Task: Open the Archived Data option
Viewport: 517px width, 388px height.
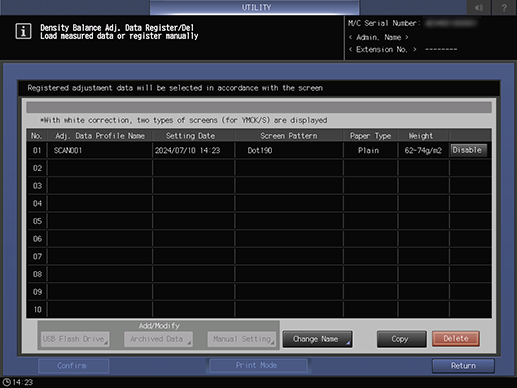Action: click(x=158, y=339)
